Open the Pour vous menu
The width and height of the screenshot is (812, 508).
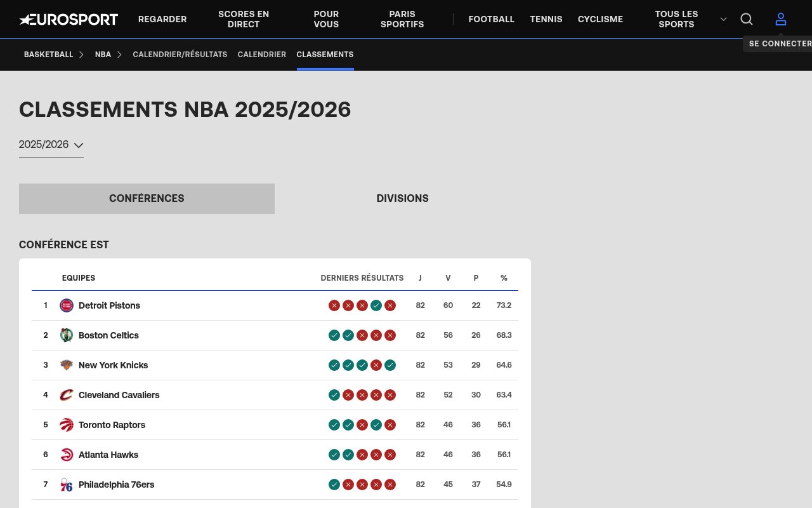(x=326, y=19)
